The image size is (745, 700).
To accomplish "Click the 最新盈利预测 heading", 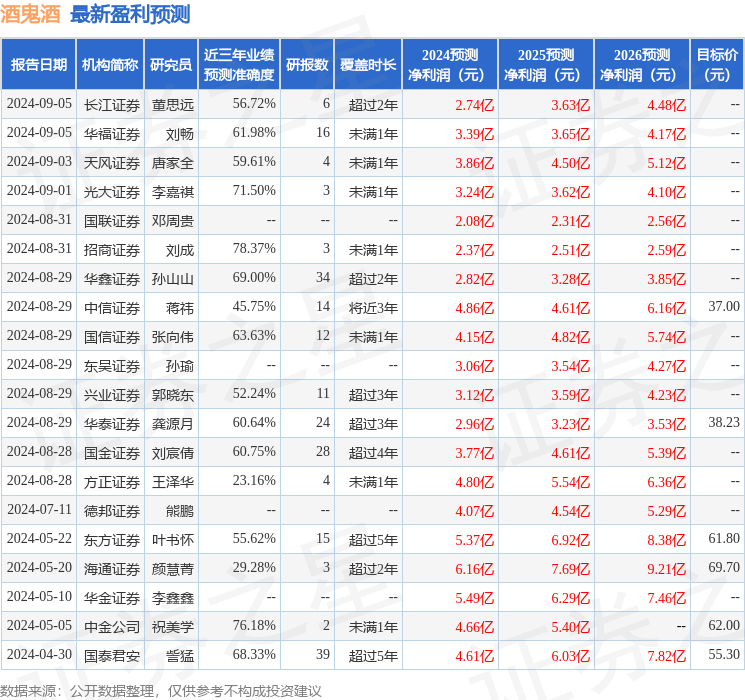I will click(130, 14).
